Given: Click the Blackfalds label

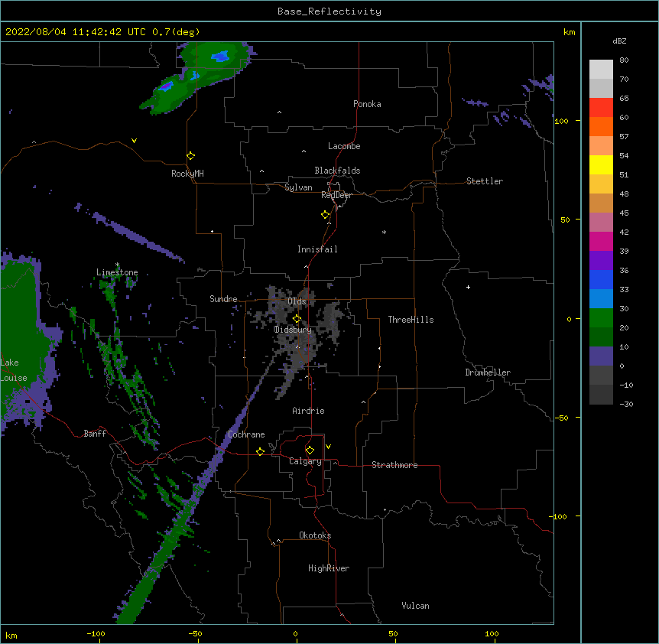Looking at the screenshot, I should [x=337, y=171].
